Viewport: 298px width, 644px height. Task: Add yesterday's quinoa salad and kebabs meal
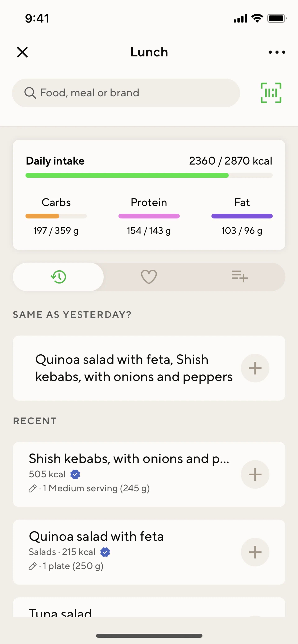[x=255, y=368]
